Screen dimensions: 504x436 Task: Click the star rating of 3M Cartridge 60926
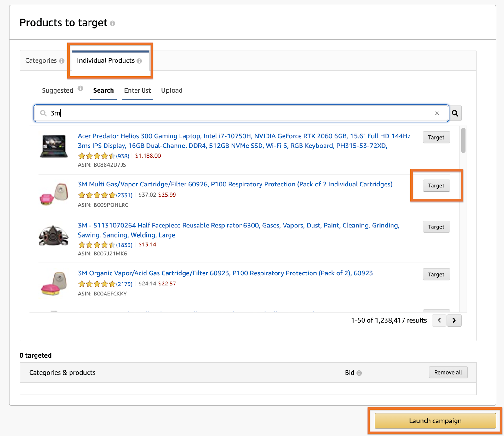point(96,195)
